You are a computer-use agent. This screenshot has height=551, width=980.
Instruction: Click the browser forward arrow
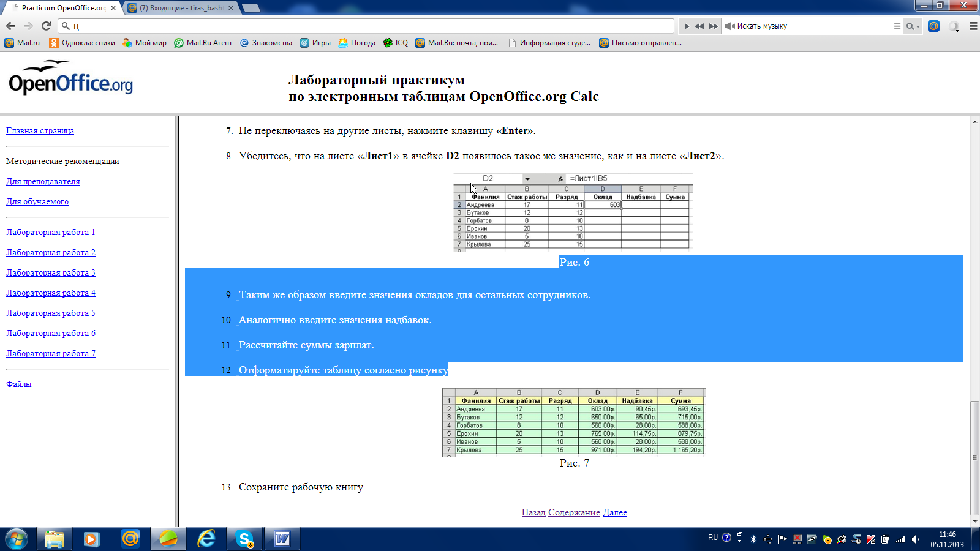[28, 26]
